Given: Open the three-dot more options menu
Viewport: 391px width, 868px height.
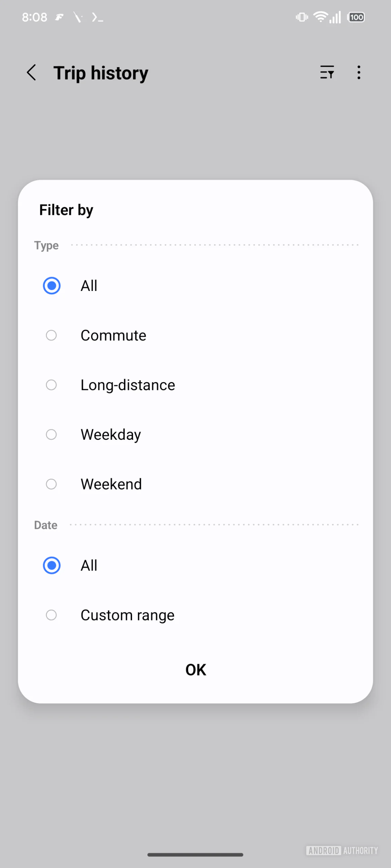Looking at the screenshot, I should point(359,72).
